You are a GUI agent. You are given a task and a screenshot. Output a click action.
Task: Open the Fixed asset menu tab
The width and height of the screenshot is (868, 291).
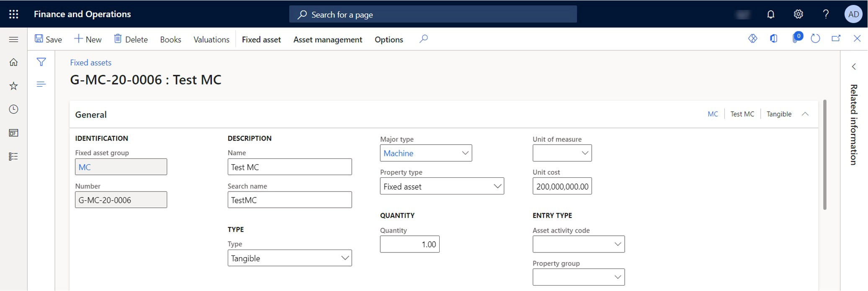261,39
